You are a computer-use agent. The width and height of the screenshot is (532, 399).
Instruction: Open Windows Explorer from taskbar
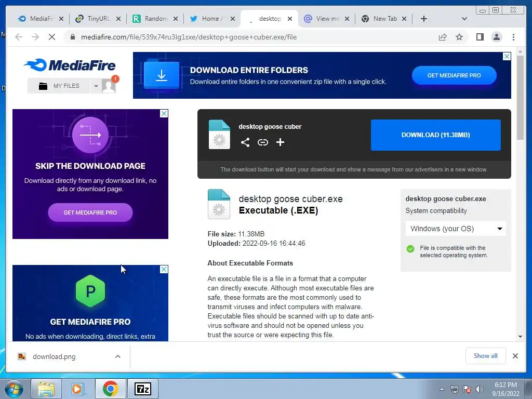tap(46, 389)
